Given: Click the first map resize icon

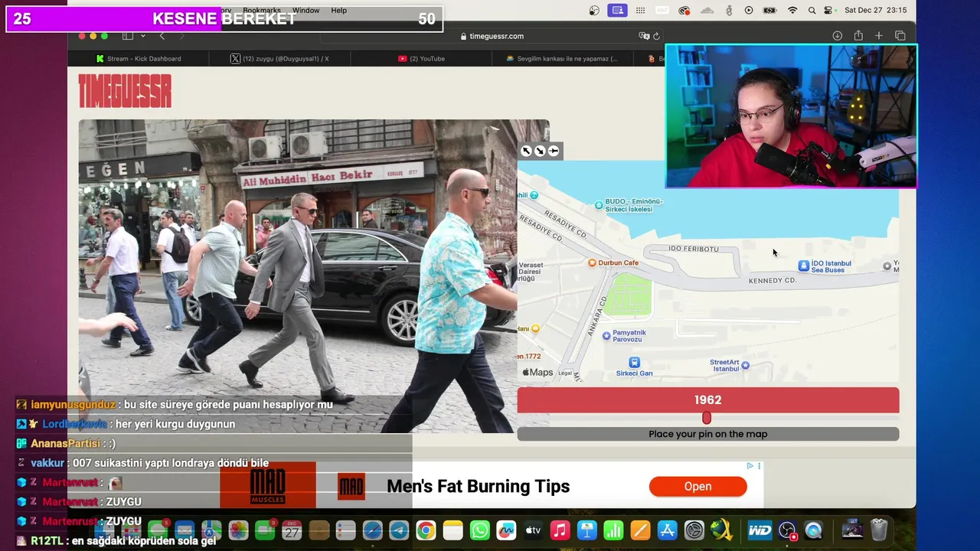Looking at the screenshot, I should coord(526,151).
